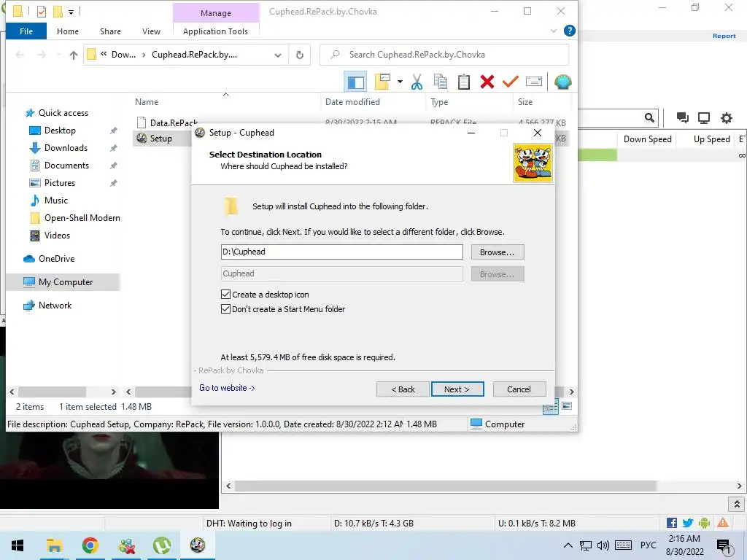The width and height of the screenshot is (747, 560).
Task: Open uTorrent settings gear icon
Action: tap(726, 117)
